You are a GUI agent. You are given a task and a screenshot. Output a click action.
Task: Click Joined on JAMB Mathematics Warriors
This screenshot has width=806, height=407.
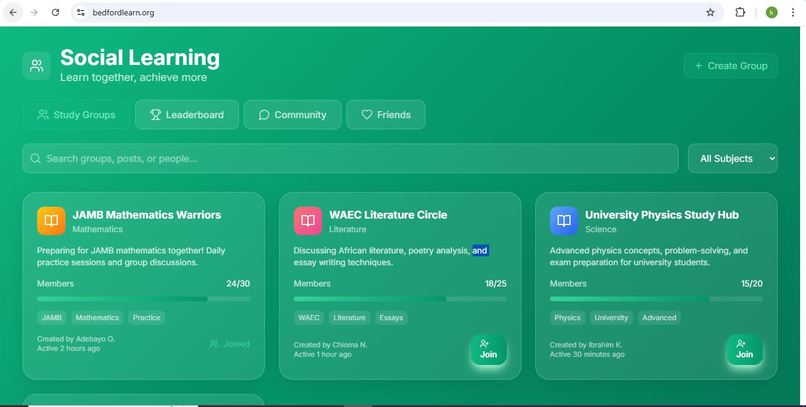click(230, 344)
